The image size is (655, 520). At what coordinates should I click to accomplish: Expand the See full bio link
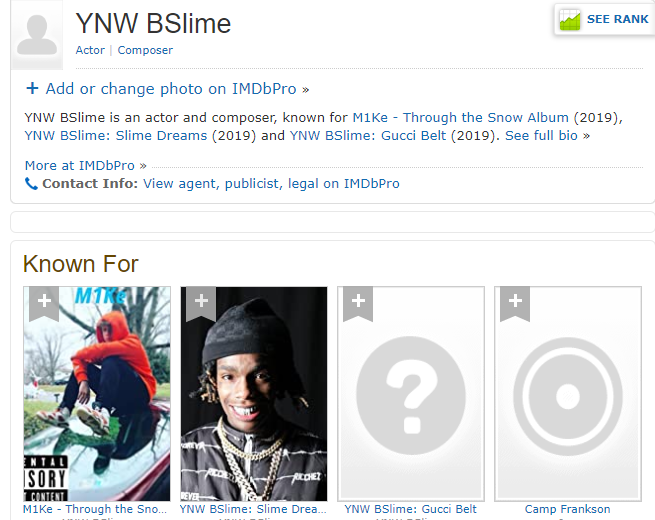coord(547,136)
